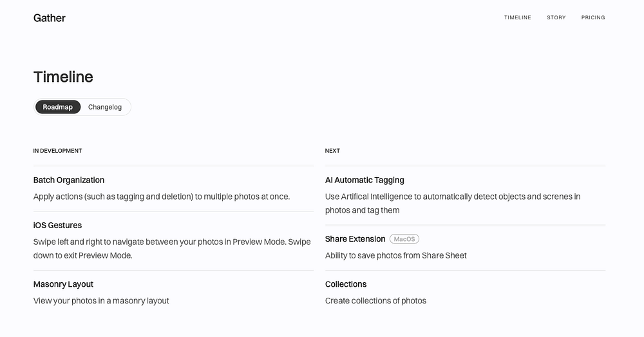Click the Timeline page heading
The image size is (644, 337).
click(63, 77)
